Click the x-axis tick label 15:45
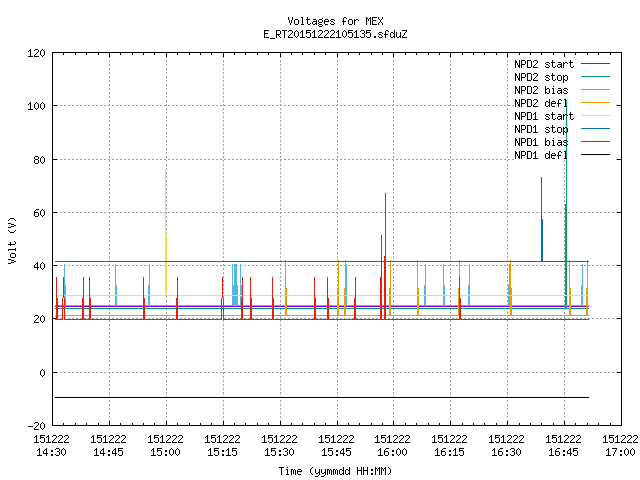The image size is (640, 480). (x=336, y=452)
